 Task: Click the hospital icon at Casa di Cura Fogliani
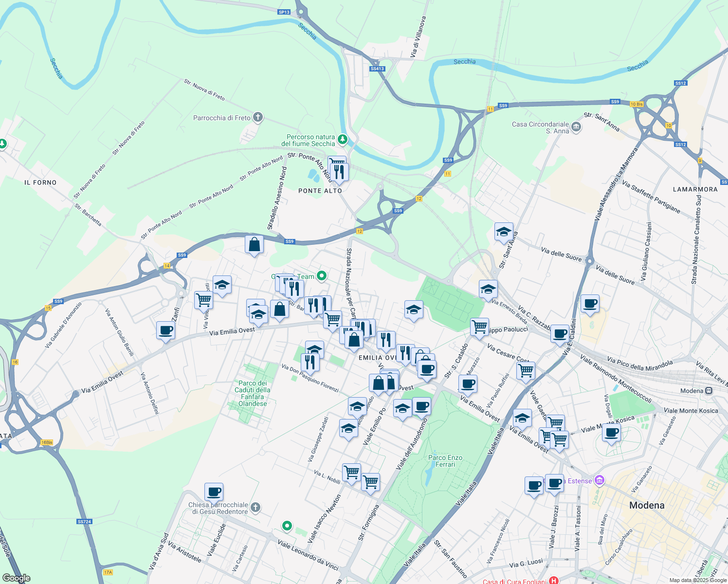552,580
